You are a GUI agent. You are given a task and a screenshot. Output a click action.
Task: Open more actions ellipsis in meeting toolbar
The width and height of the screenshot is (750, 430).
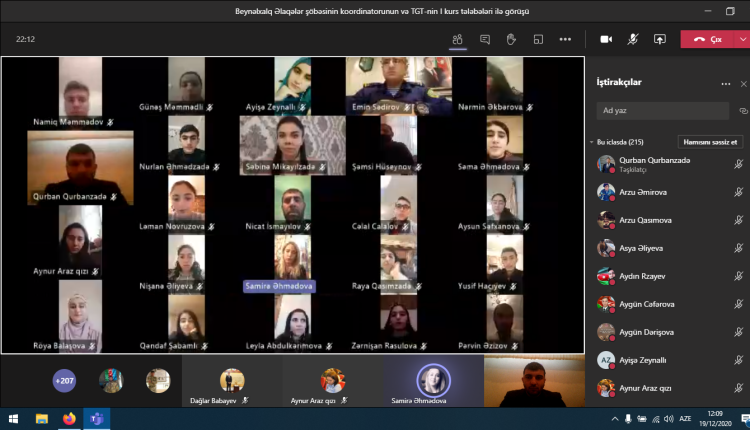[565, 40]
